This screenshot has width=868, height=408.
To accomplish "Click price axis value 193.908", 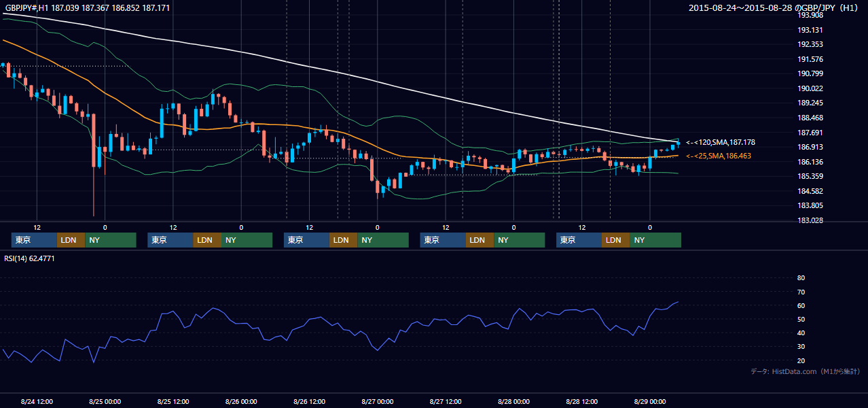I will click(x=810, y=15).
